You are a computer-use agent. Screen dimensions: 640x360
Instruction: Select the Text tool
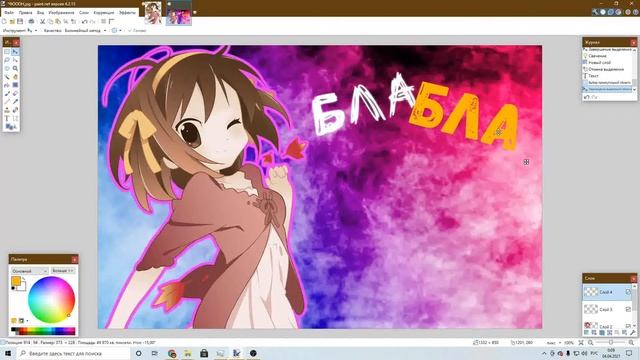click(7, 118)
